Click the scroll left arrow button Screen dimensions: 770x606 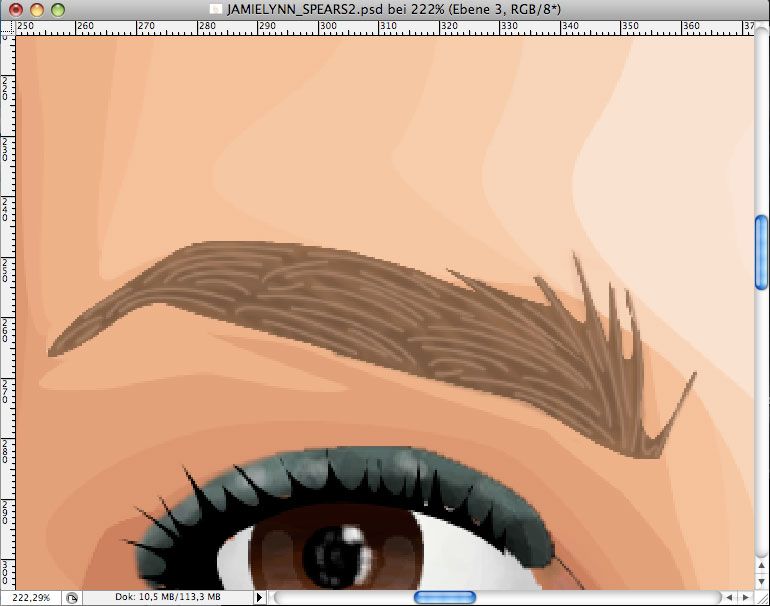[x=730, y=598]
